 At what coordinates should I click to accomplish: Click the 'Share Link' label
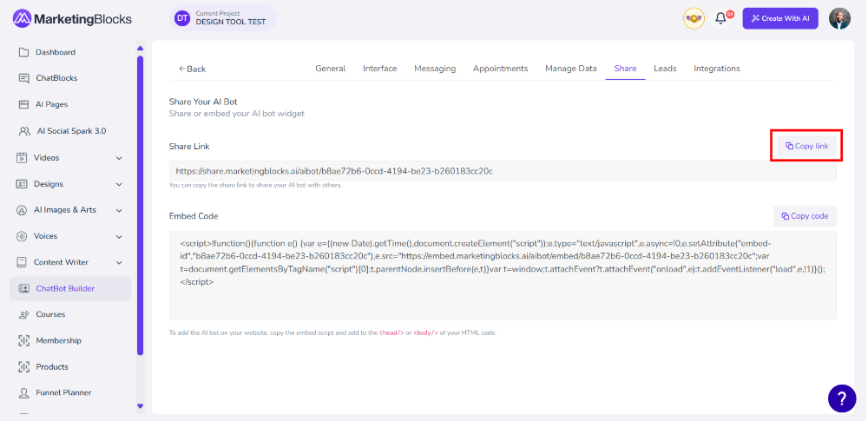[189, 147]
